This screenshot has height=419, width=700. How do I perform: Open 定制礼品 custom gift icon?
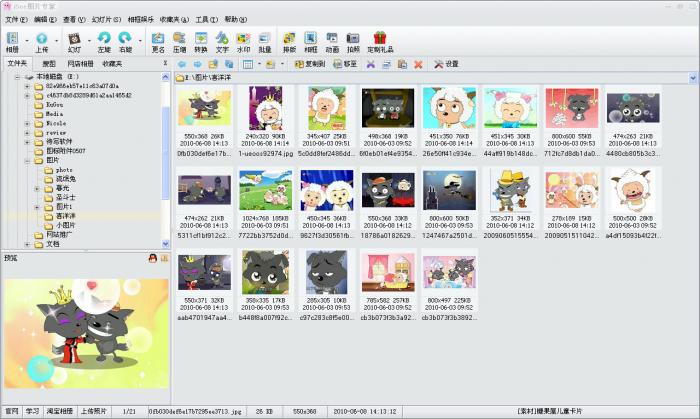[x=380, y=42]
